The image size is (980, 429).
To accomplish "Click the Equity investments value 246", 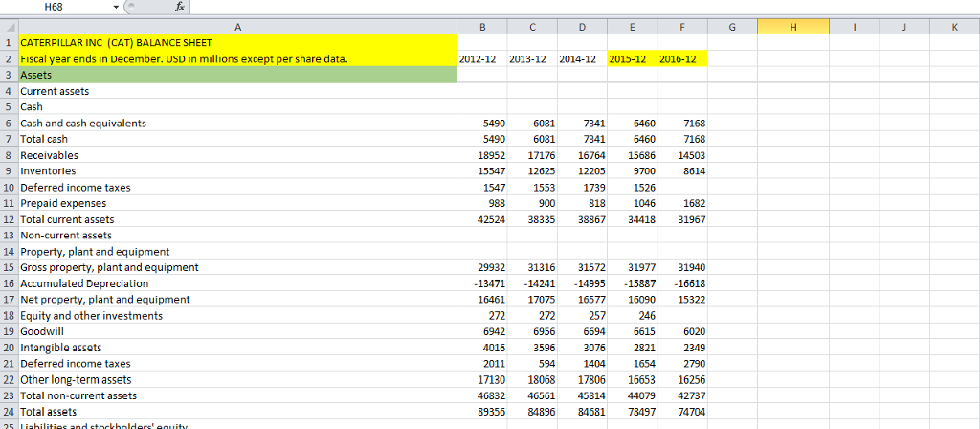I will [x=648, y=316].
